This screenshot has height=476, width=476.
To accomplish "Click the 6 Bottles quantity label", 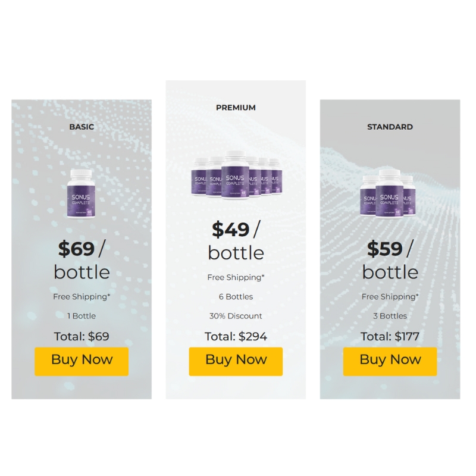I will 236,296.
